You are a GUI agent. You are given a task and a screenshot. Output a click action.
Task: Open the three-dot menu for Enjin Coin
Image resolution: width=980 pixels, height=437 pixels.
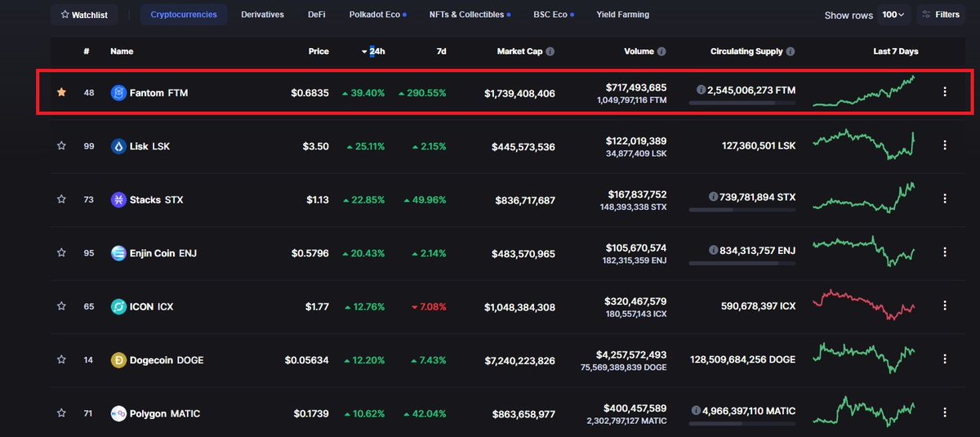pos(945,252)
